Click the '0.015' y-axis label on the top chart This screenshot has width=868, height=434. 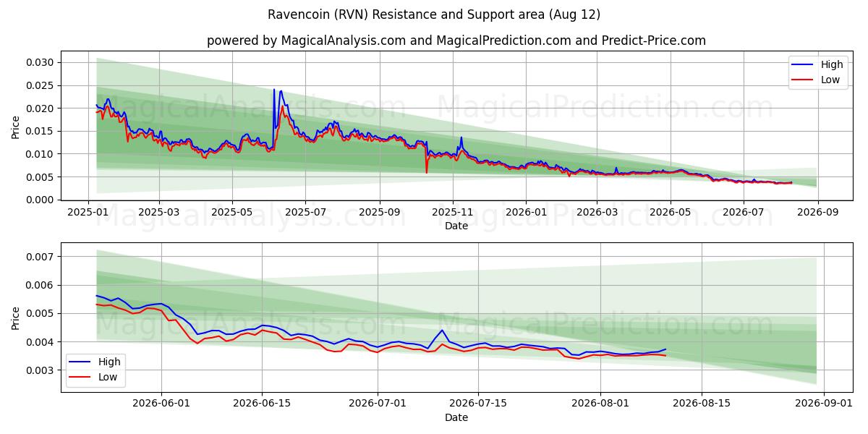point(41,131)
